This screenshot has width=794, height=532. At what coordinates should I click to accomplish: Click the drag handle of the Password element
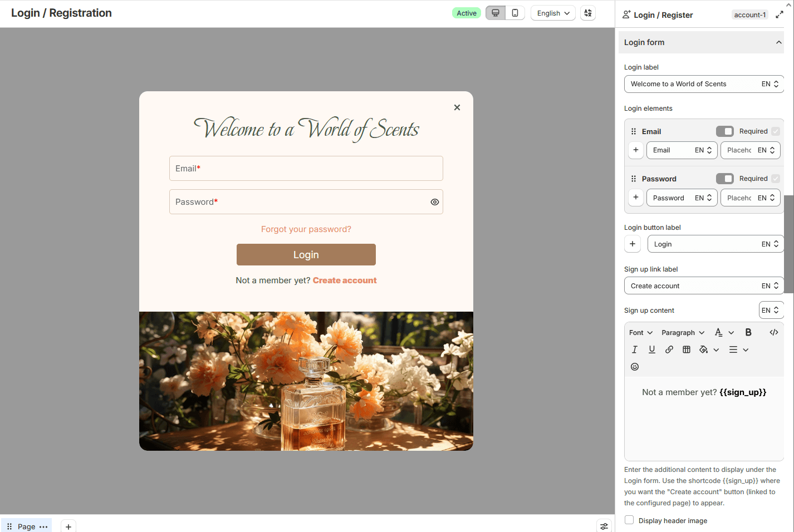click(x=634, y=179)
